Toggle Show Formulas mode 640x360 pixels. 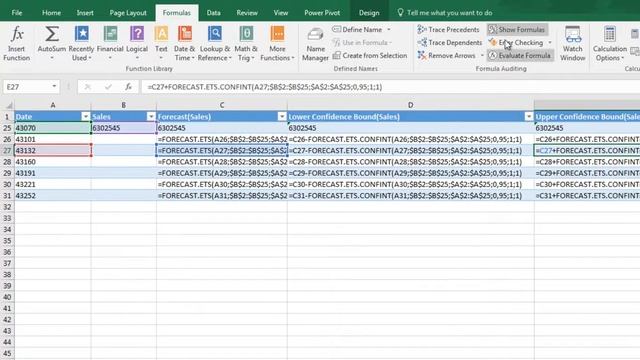tap(517, 29)
